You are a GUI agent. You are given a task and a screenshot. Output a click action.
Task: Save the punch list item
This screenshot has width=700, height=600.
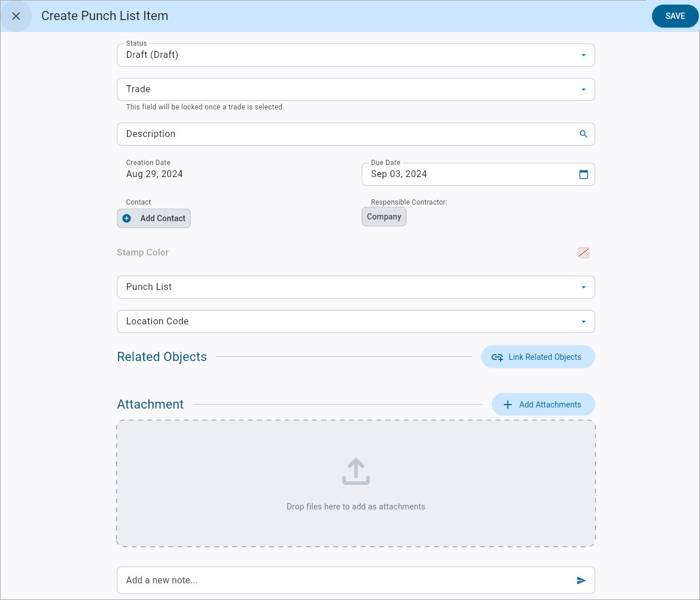coord(675,16)
